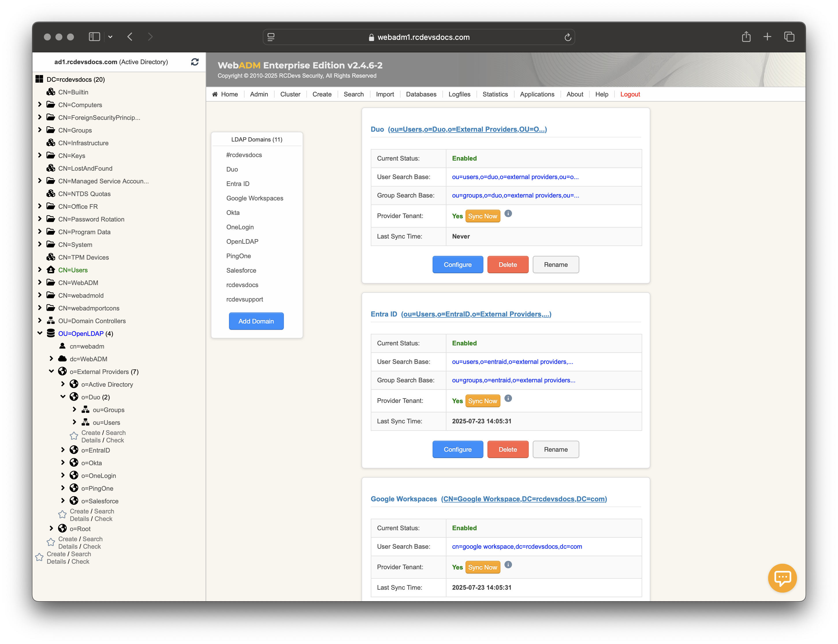Expand the CN=Computers node

point(40,104)
